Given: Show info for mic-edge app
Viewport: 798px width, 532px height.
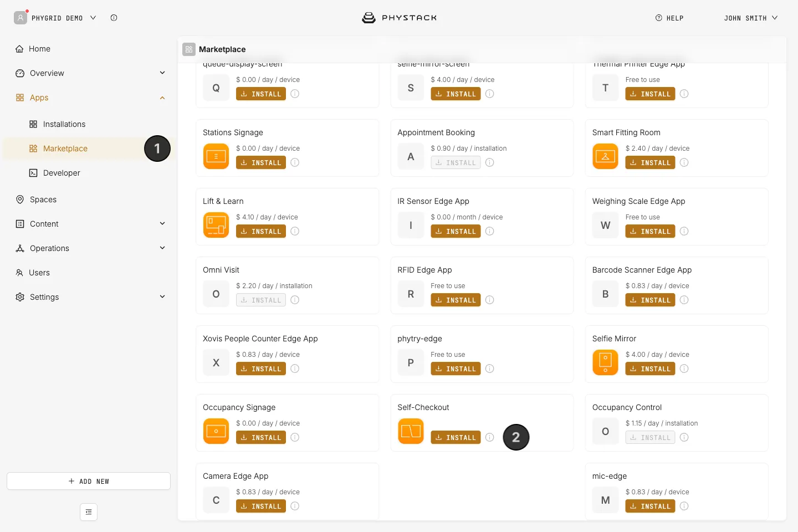Looking at the screenshot, I should [684, 506].
